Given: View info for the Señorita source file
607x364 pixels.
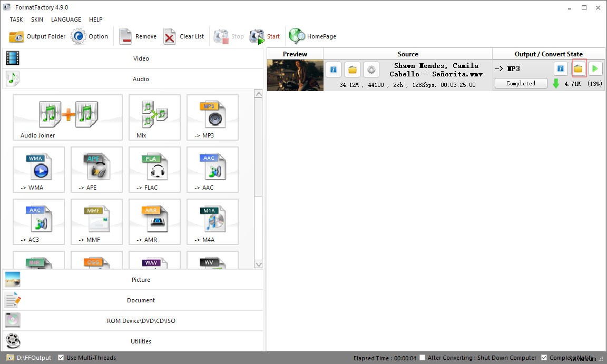Looking at the screenshot, I should [x=333, y=68].
